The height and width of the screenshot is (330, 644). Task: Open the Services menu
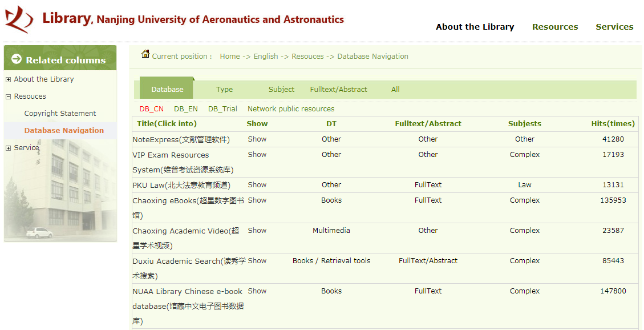click(x=614, y=26)
